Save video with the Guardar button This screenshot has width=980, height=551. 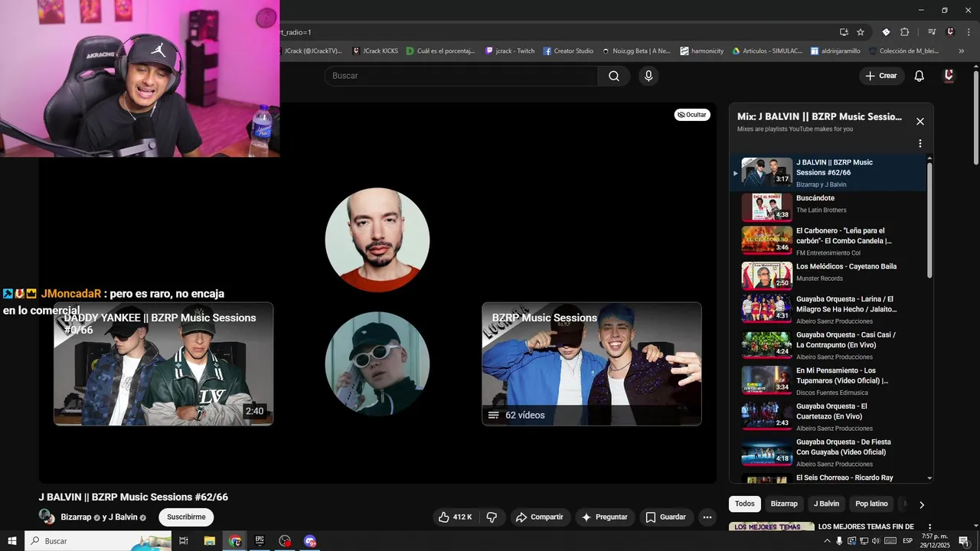[666, 517]
